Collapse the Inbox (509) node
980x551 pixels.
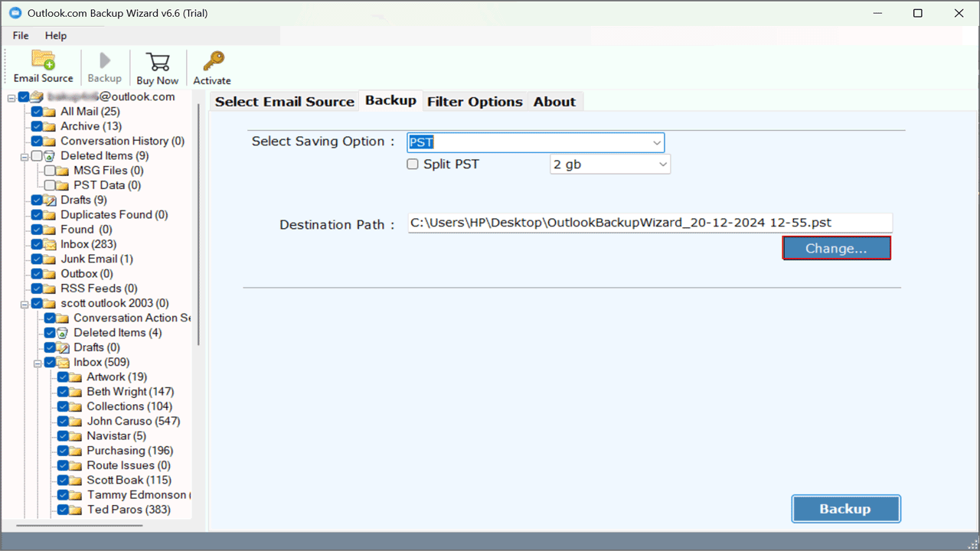click(x=38, y=363)
